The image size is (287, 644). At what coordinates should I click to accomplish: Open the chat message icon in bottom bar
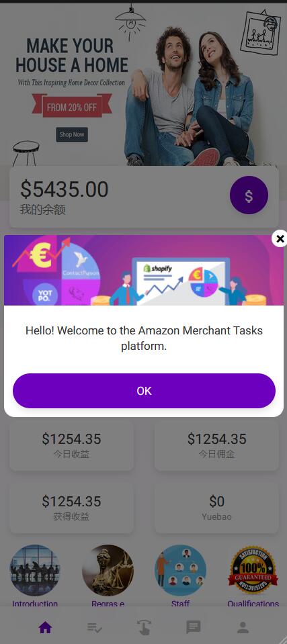coord(194,627)
